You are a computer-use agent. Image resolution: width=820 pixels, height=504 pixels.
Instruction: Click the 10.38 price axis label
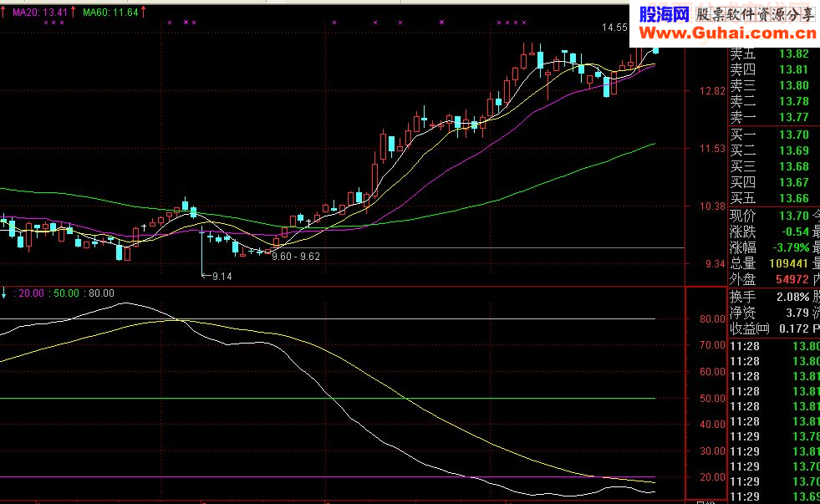pyautogui.click(x=713, y=206)
